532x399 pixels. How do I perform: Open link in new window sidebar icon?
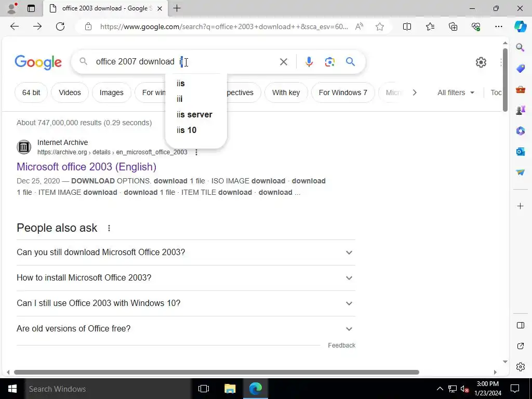[x=520, y=346]
